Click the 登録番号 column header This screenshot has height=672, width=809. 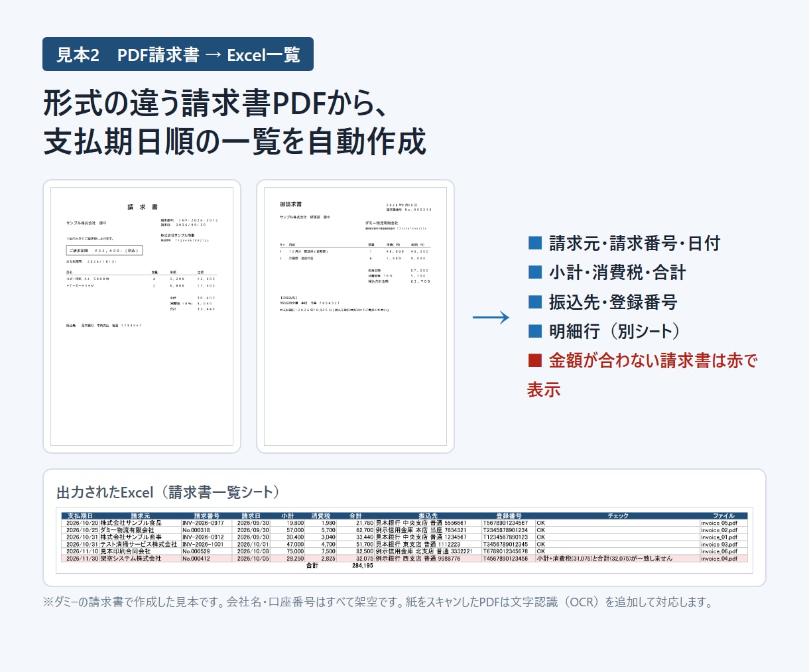pyautogui.click(x=509, y=515)
